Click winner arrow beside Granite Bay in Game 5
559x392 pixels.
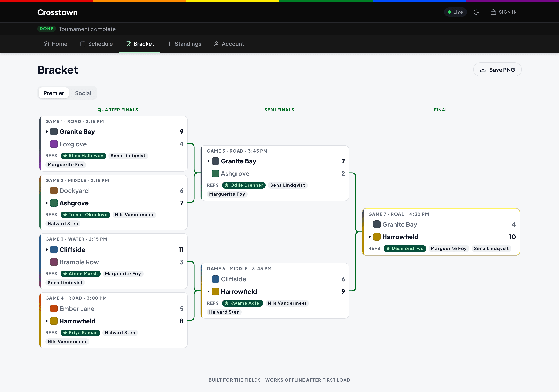tap(208, 161)
